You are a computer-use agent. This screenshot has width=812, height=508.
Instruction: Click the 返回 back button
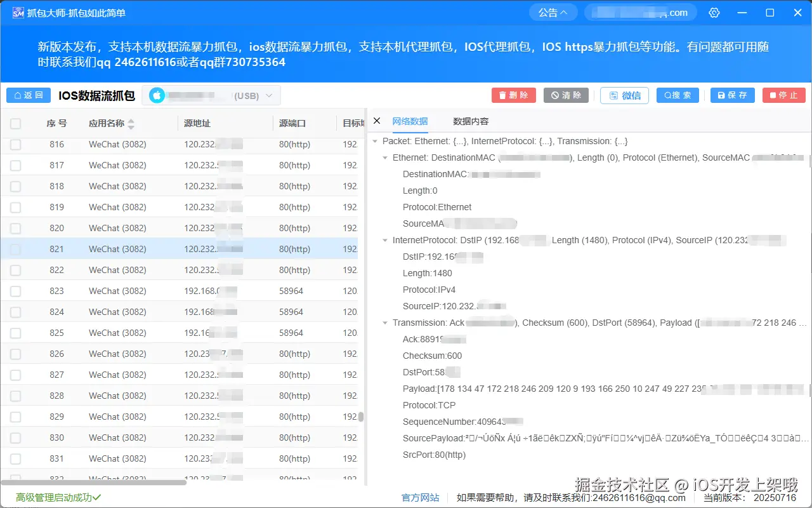point(28,95)
